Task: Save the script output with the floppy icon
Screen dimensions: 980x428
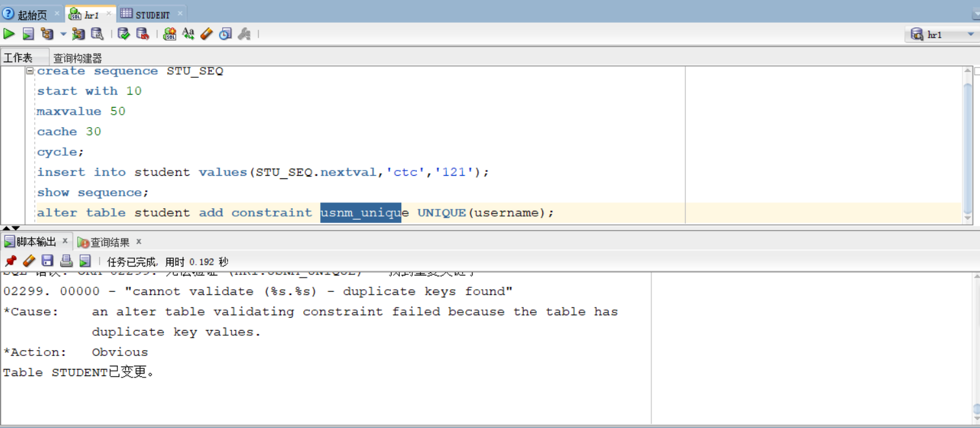Action: pos(47,261)
